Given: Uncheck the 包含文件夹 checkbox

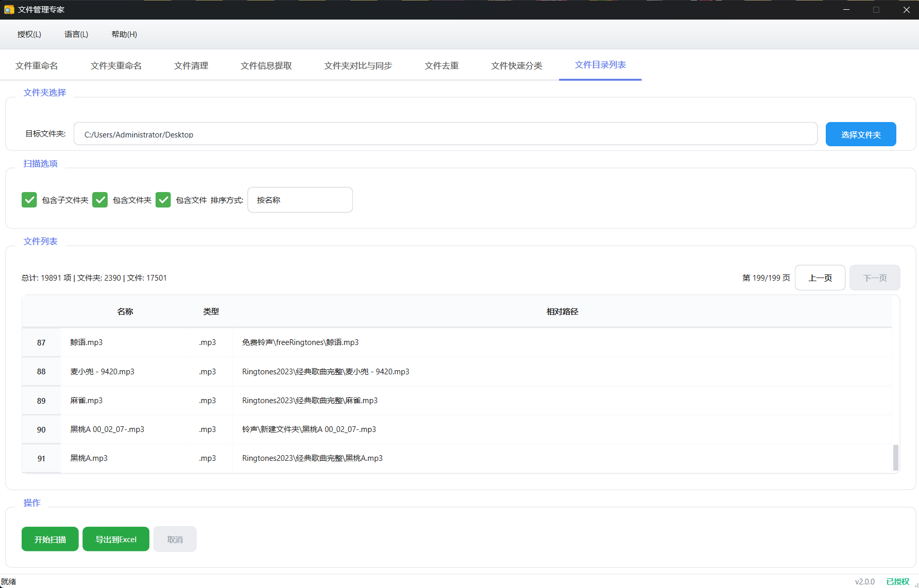Looking at the screenshot, I should [x=100, y=200].
